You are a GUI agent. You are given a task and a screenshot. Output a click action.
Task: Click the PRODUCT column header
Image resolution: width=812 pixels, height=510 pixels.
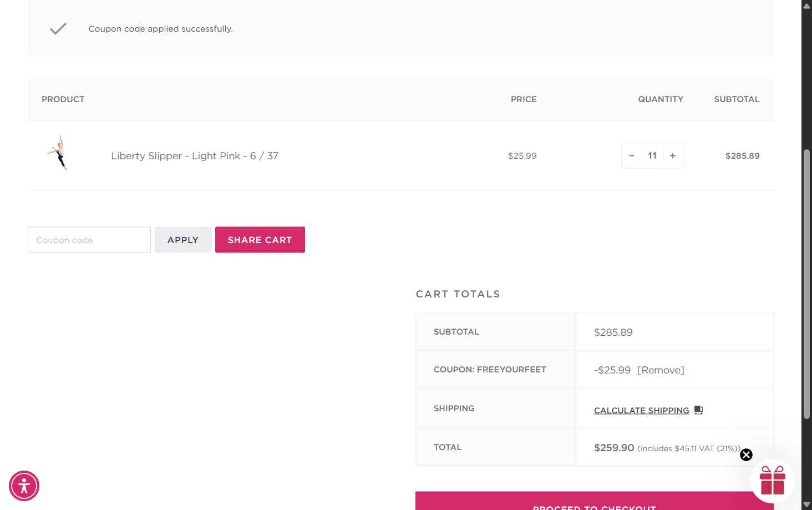[x=63, y=99]
